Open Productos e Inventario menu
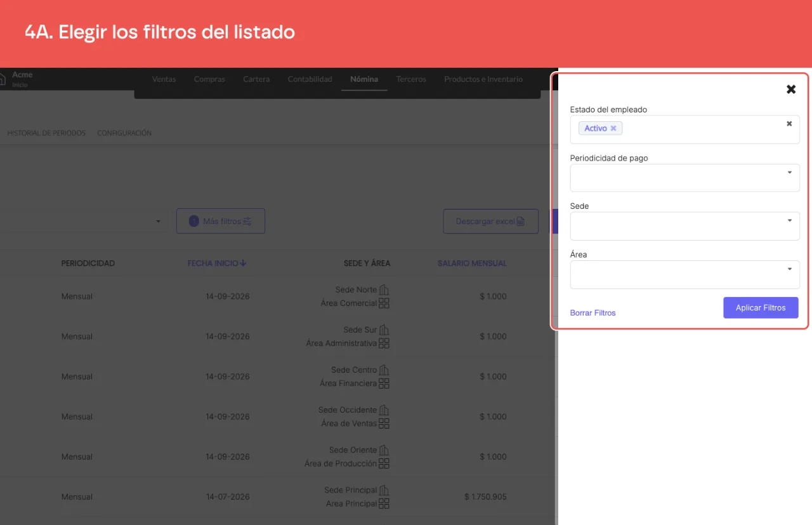 click(483, 79)
